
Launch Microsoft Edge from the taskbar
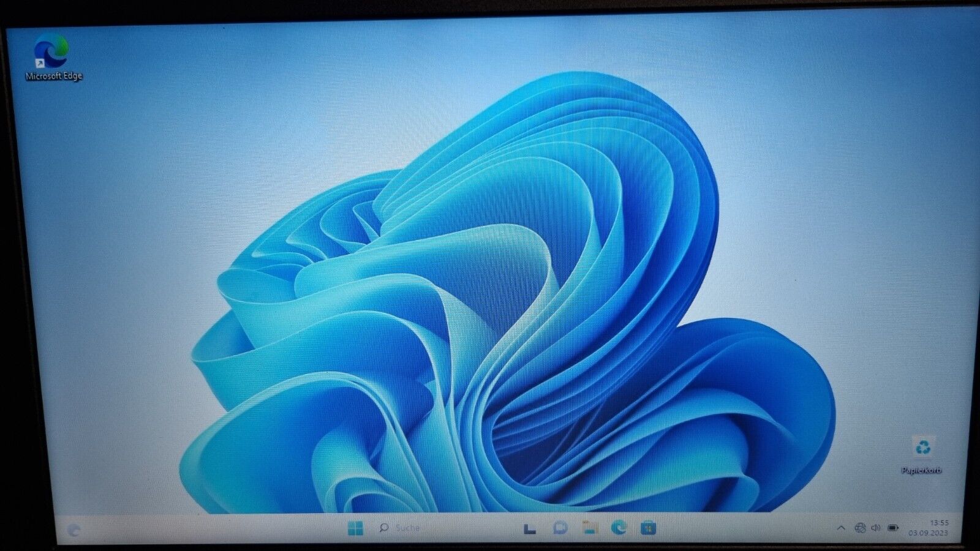click(x=619, y=527)
